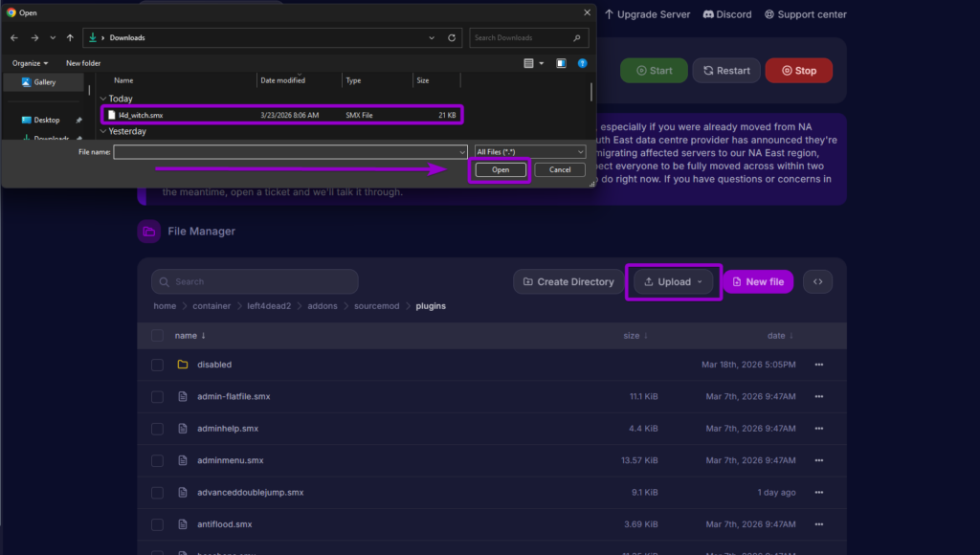Screen dimensions: 980x555
Task: Select the code view </> icon
Action: 818,281
